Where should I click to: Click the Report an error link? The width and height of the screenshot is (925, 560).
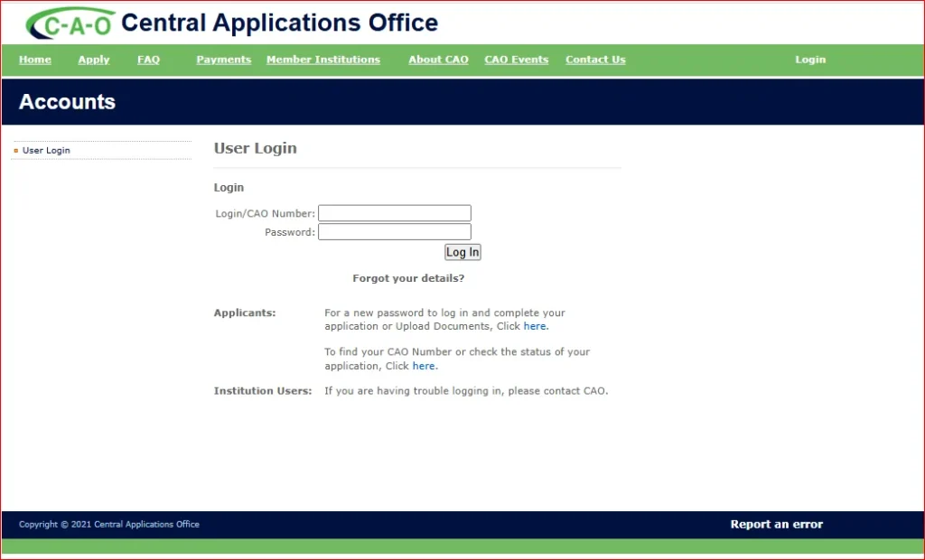(776, 524)
